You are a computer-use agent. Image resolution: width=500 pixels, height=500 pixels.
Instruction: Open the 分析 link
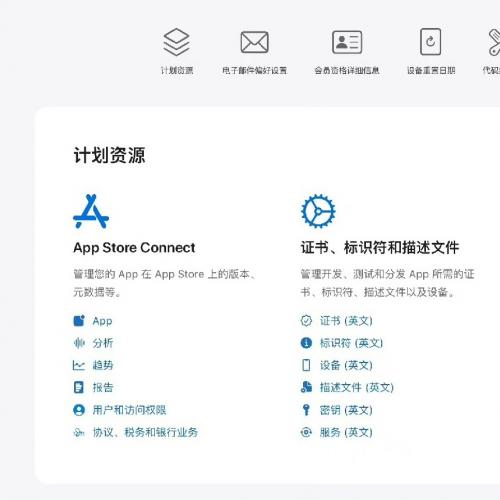[x=103, y=343]
